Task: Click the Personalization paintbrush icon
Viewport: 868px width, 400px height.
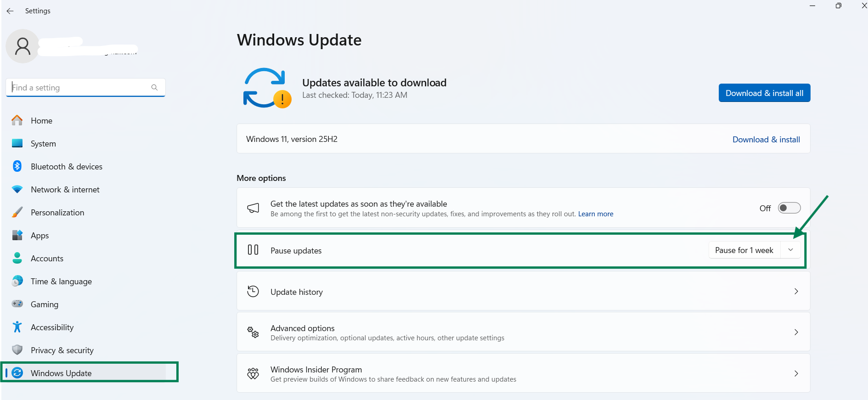Action: (17, 212)
